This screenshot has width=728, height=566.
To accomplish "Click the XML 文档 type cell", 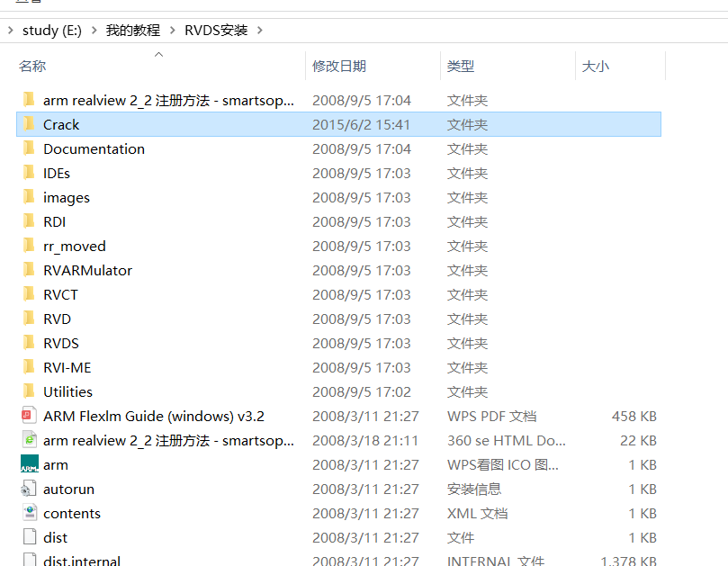I will pos(477,514).
